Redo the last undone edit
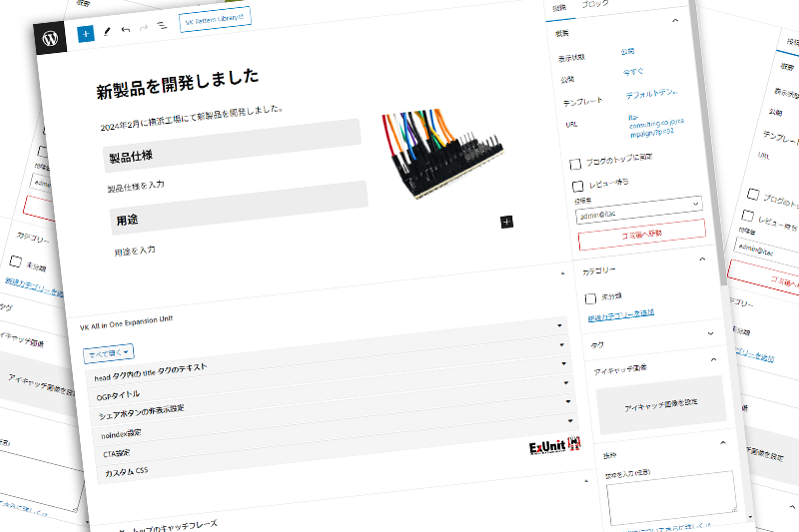Screen dimensions: 799x532 pos(144,28)
